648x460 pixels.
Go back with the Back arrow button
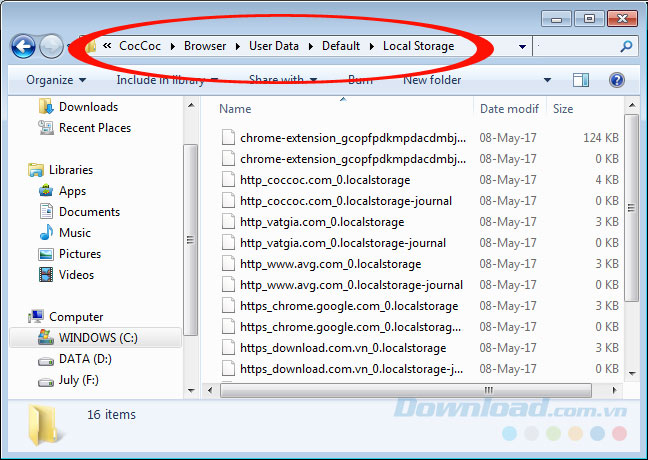pos(23,46)
